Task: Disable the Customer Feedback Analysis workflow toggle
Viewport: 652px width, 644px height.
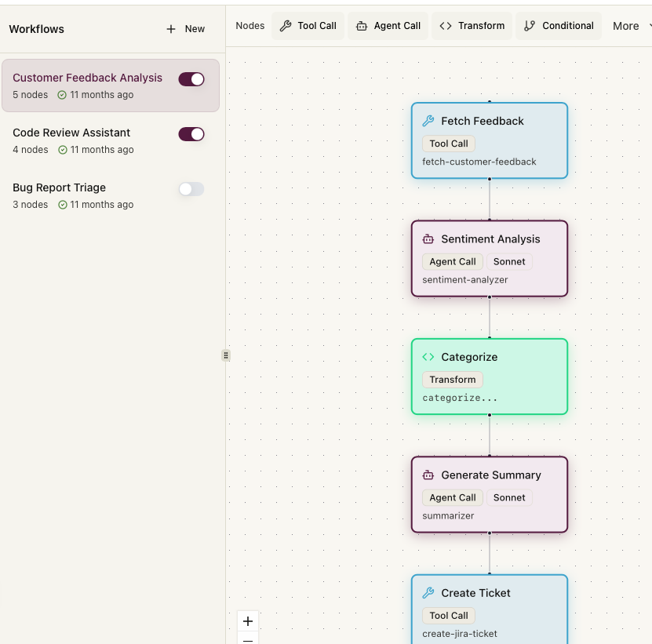Action: click(191, 79)
